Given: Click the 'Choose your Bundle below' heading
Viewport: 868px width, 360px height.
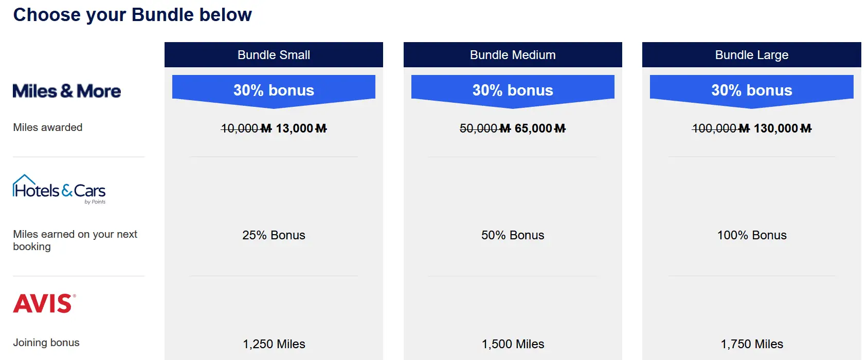Looking at the screenshot, I should pos(133,15).
